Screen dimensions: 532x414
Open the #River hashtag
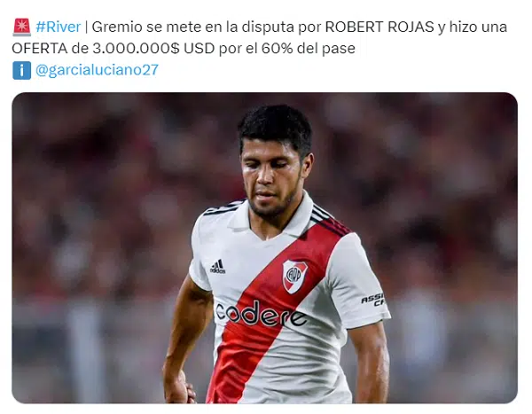59,27
